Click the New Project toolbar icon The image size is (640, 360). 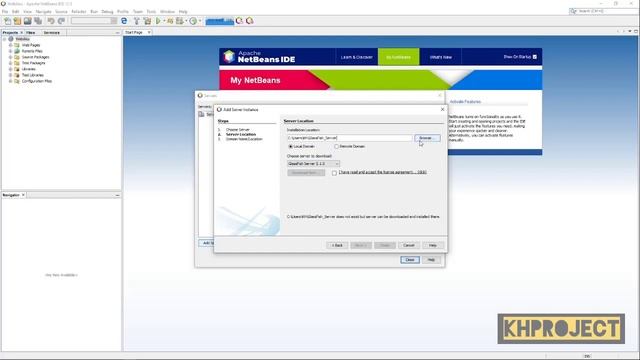pyautogui.click(x=17, y=21)
